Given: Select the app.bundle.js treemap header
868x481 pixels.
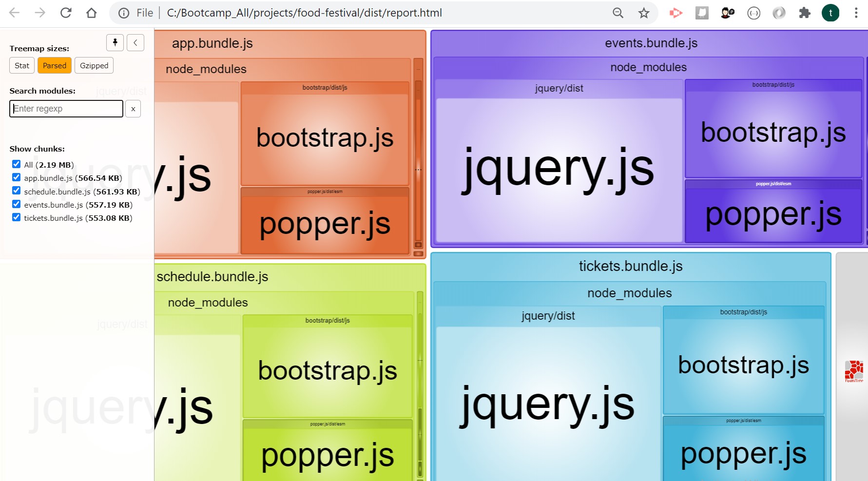Looking at the screenshot, I should 212,43.
